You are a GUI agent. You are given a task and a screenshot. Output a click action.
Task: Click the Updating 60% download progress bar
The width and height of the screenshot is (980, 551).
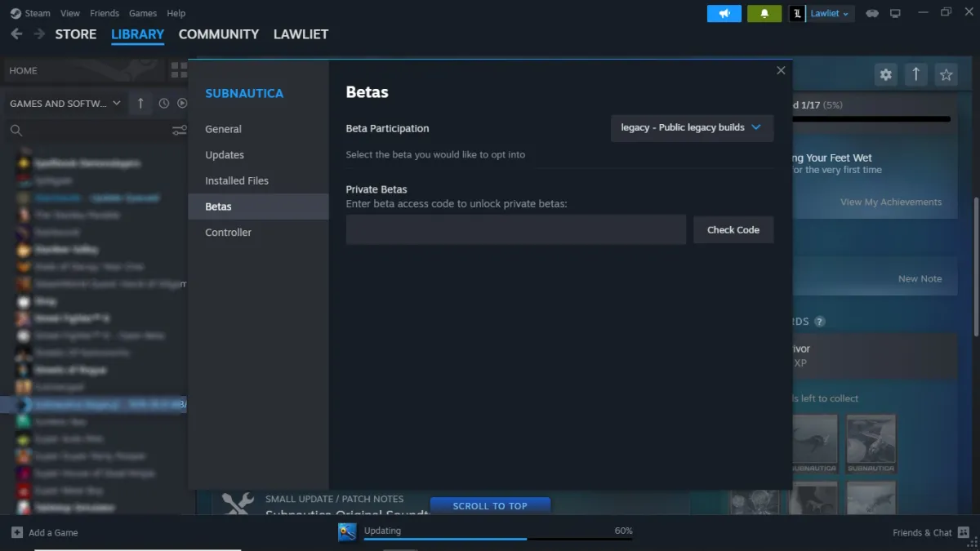click(x=497, y=539)
